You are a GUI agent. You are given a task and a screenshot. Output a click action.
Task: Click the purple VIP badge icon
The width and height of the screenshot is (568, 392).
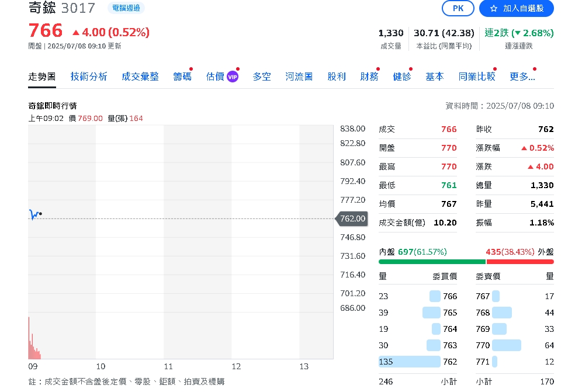tap(233, 77)
